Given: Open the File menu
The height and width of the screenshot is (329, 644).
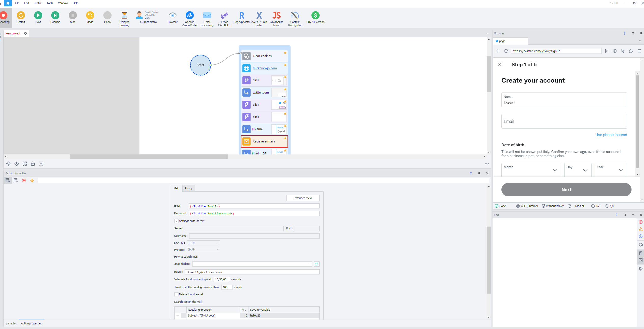Looking at the screenshot, I should coord(17,3).
